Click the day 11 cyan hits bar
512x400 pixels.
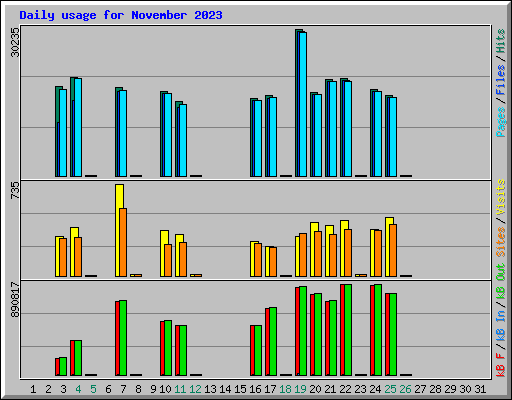[183, 140]
